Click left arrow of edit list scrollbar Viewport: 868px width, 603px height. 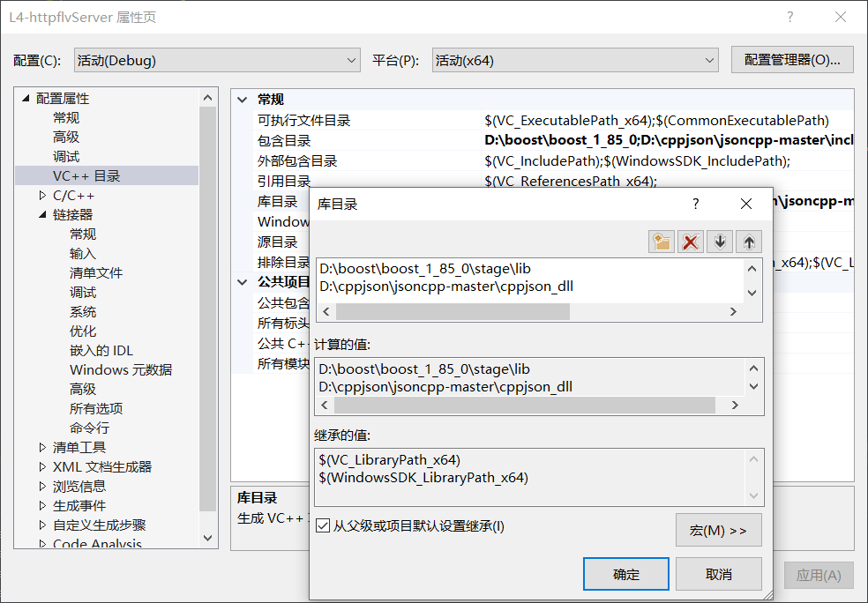point(326,311)
